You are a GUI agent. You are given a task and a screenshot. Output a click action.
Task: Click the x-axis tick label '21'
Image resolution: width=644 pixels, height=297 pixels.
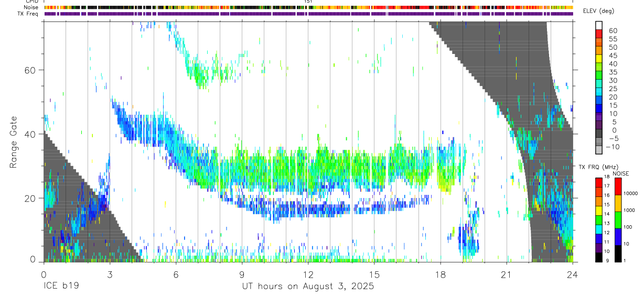[506, 274]
